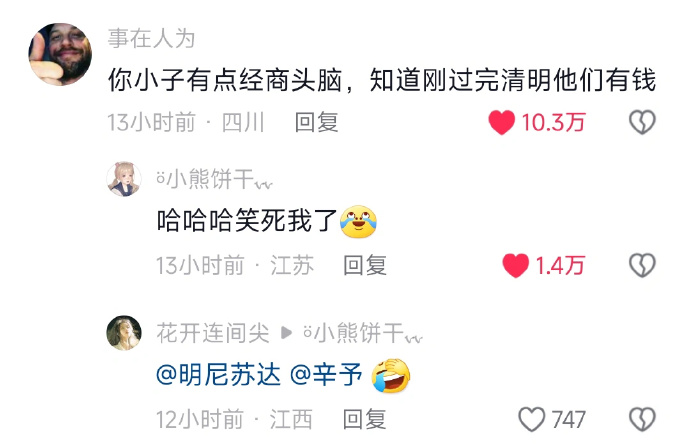The height and width of the screenshot is (446, 690).
Task: Reply to 花开连间尖's comment from 江西
Action: tap(365, 419)
